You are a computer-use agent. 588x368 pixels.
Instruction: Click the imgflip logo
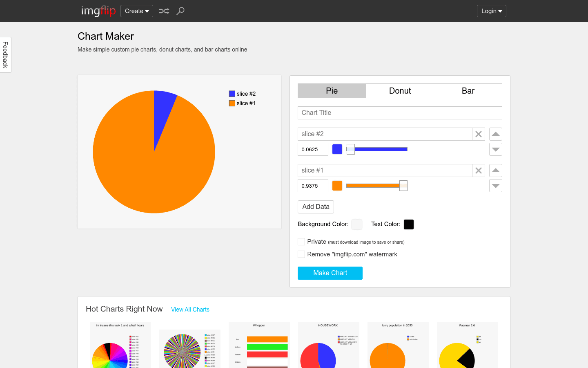click(x=98, y=11)
